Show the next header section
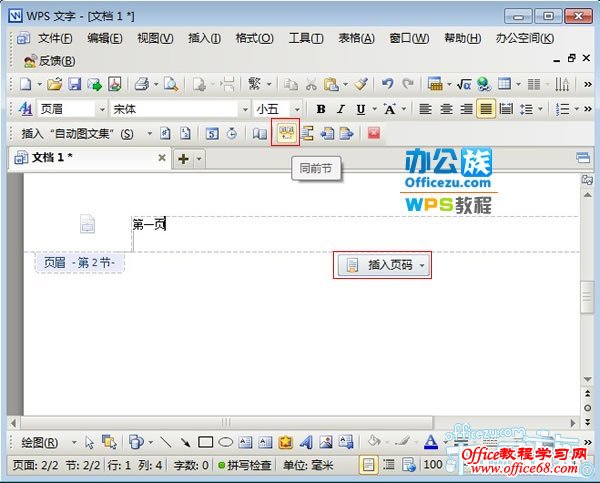The width and height of the screenshot is (600, 483). tap(346, 134)
